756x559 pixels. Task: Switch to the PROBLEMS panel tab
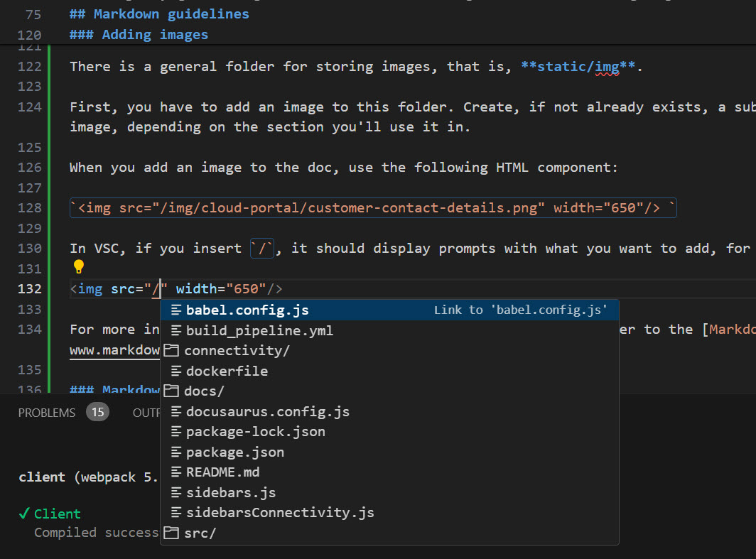pos(47,413)
